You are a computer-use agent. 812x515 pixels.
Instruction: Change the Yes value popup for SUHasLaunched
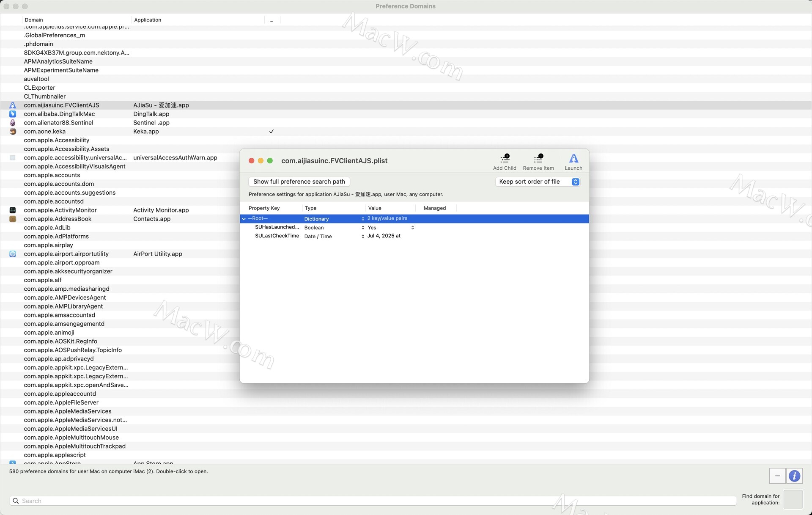click(412, 228)
